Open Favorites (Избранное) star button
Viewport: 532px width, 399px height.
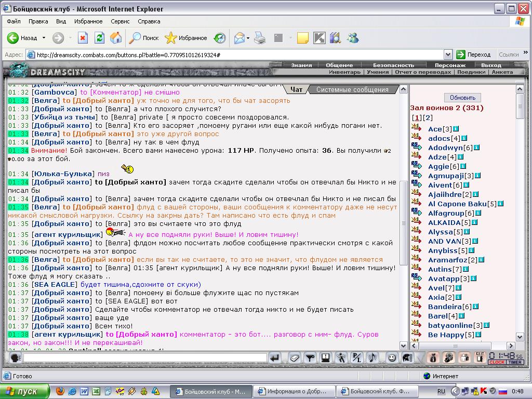click(186, 38)
